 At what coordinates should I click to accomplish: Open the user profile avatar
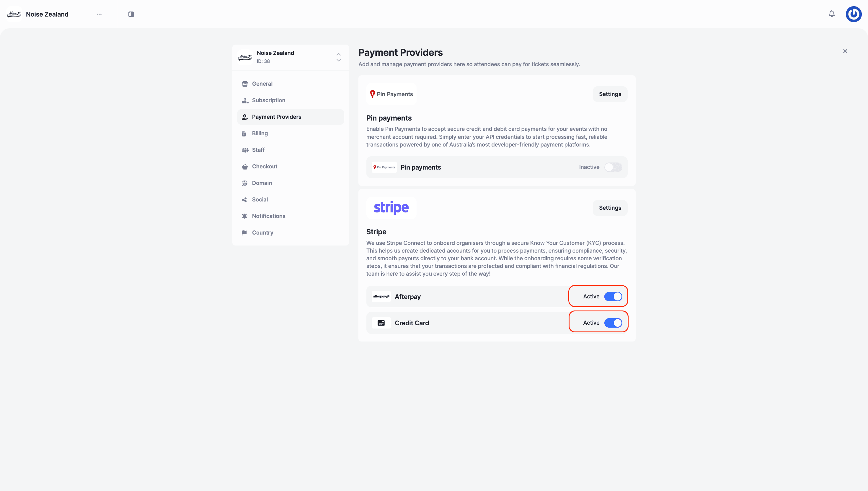pos(854,14)
